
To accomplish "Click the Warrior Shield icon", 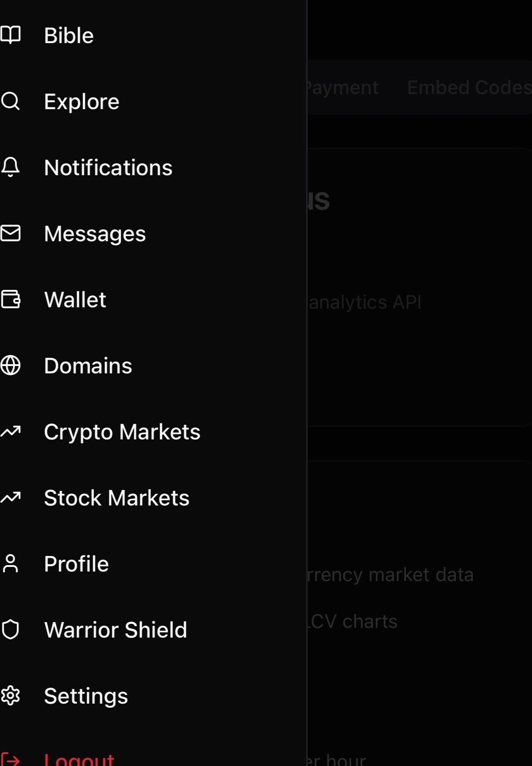I will coord(11,630).
